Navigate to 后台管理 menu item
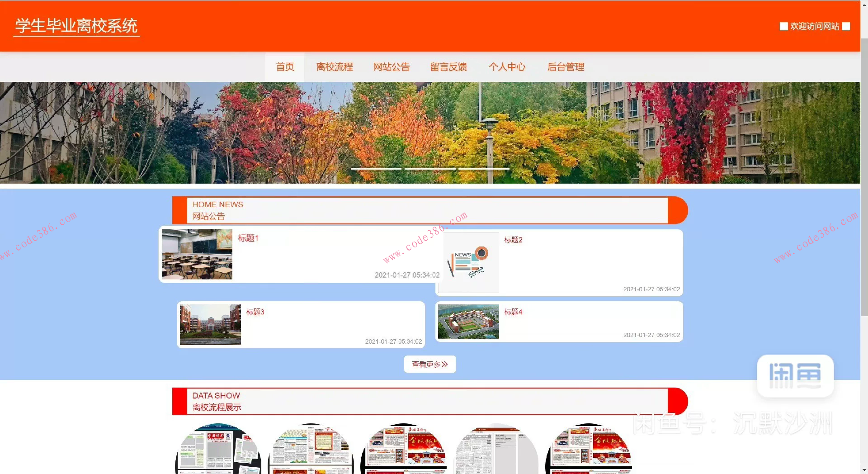This screenshot has width=868, height=474. click(566, 67)
